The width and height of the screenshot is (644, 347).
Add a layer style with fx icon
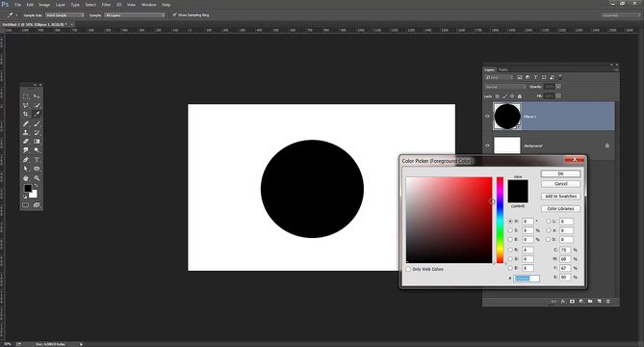pyautogui.click(x=563, y=302)
